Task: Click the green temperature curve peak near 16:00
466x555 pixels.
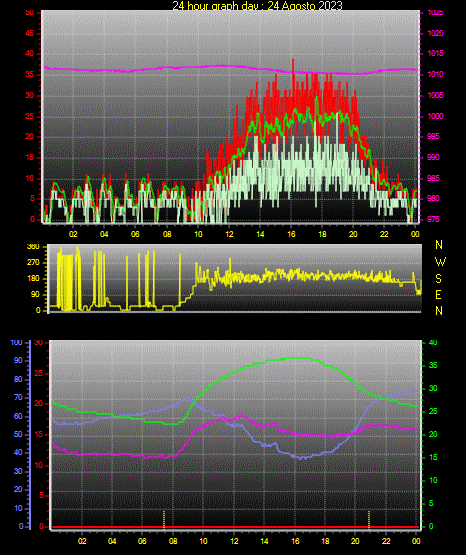Action: coord(295,358)
